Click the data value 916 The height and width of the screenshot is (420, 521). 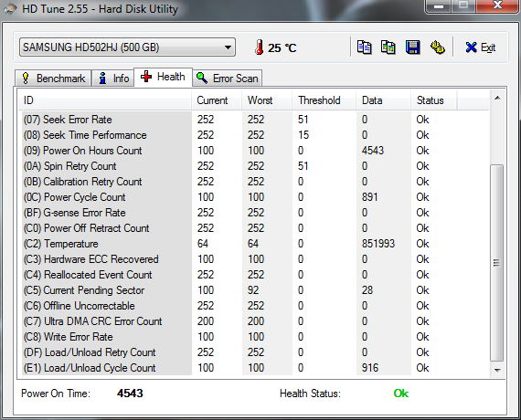click(x=370, y=368)
